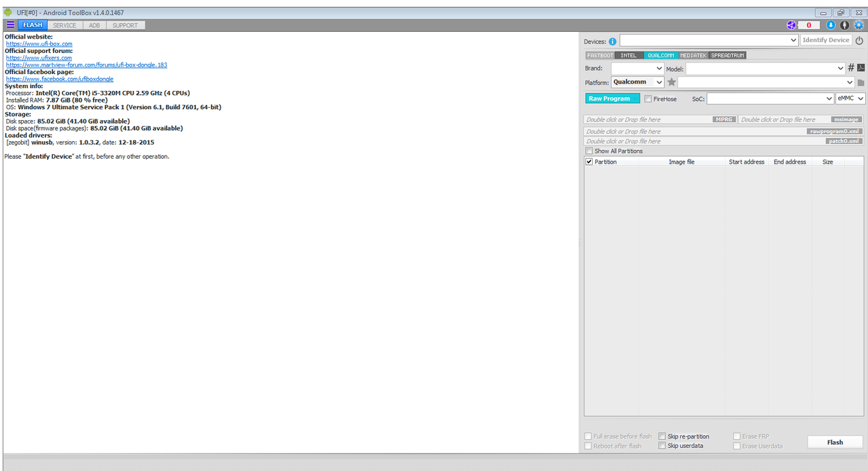The image size is (868, 471).
Task: Toggle Erase Userdata checkbox
Action: 736,446
